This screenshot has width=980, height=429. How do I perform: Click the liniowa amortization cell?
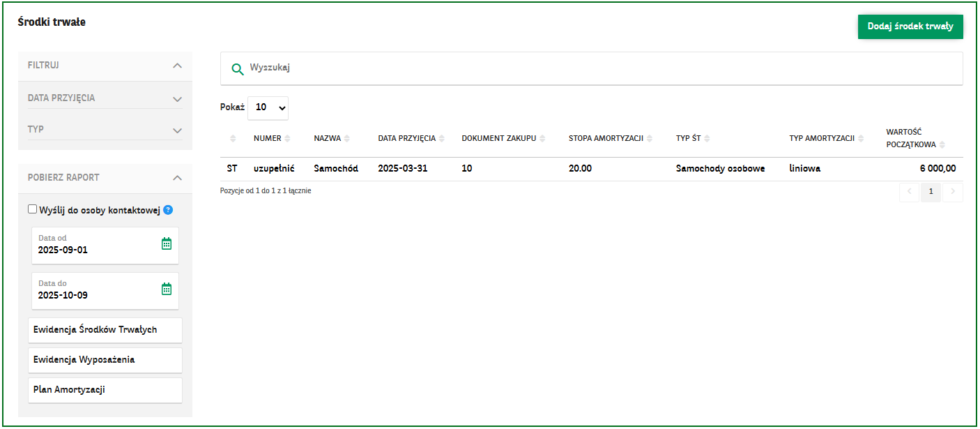coord(805,169)
